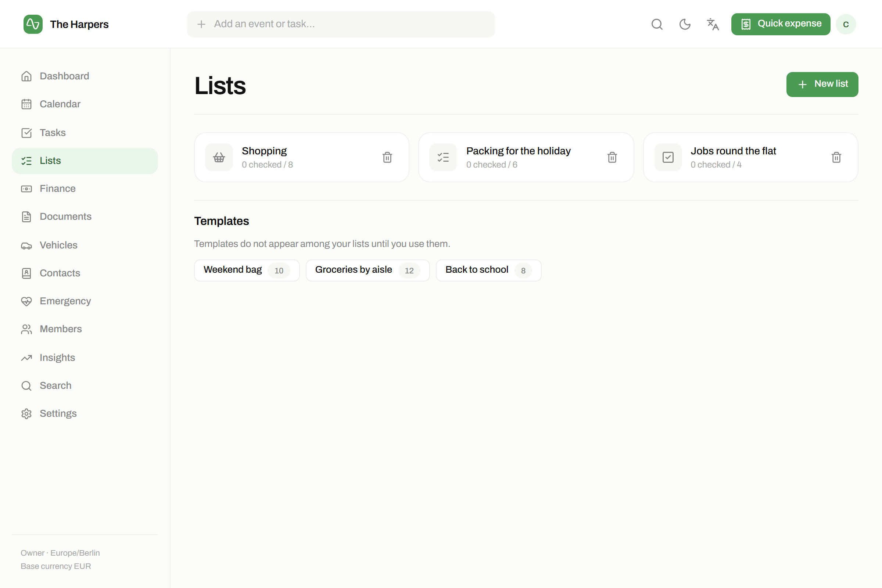Open Emergency in sidebar
This screenshot has height=588, width=882.
85,301
